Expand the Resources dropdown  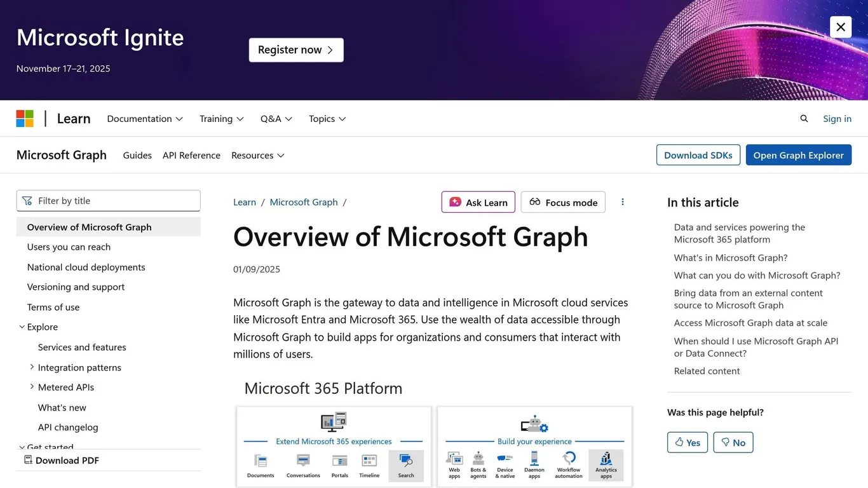258,155
